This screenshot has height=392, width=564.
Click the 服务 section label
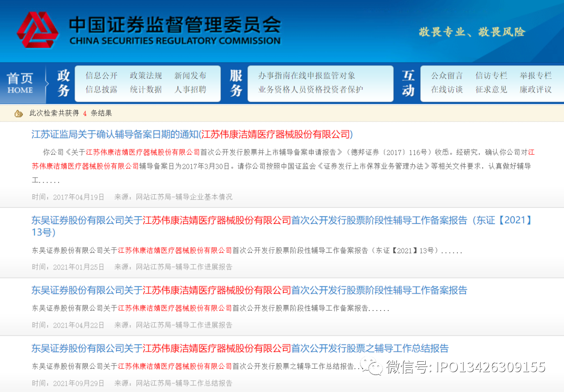(x=236, y=83)
